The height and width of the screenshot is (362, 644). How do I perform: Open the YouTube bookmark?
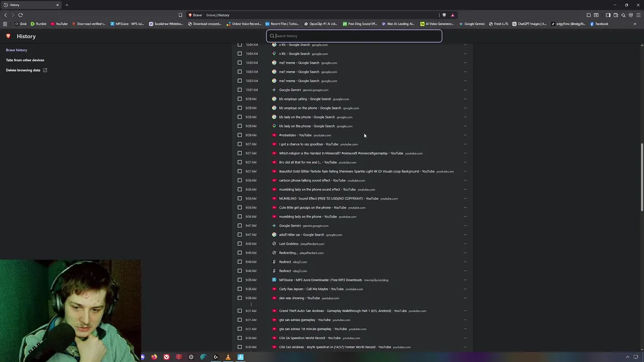pyautogui.click(x=59, y=24)
